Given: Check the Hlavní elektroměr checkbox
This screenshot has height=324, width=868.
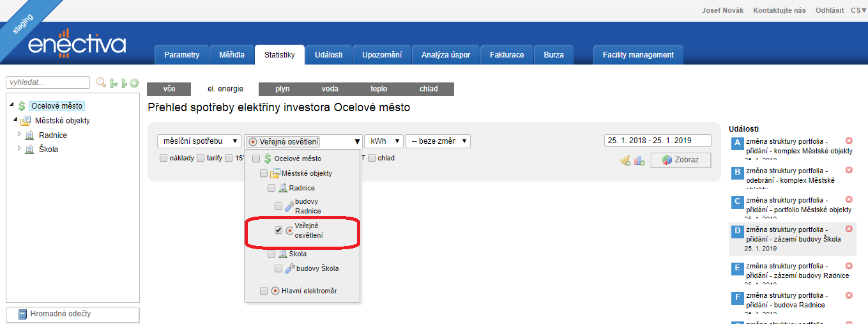Looking at the screenshot, I should (264, 291).
